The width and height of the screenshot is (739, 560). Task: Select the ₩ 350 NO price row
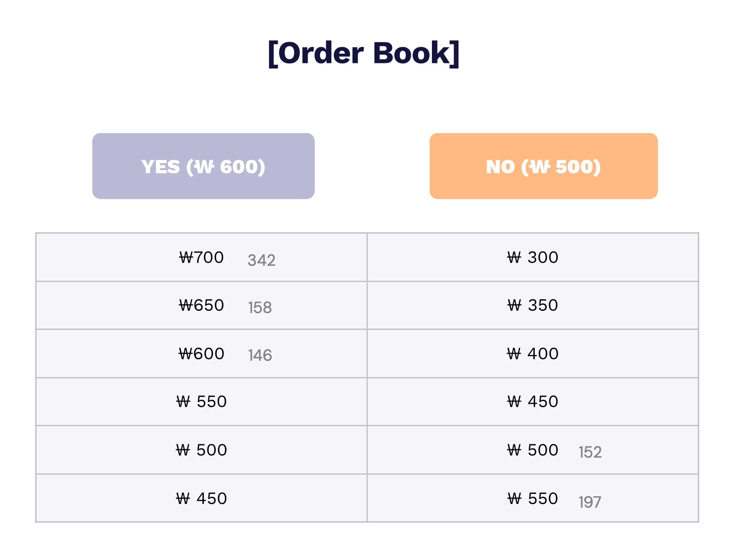pos(533,305)
